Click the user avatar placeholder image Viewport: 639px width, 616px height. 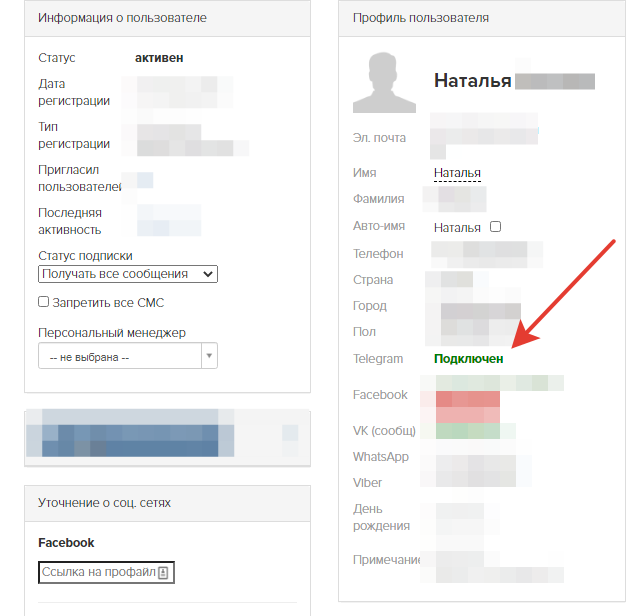(x=384, y=82)
